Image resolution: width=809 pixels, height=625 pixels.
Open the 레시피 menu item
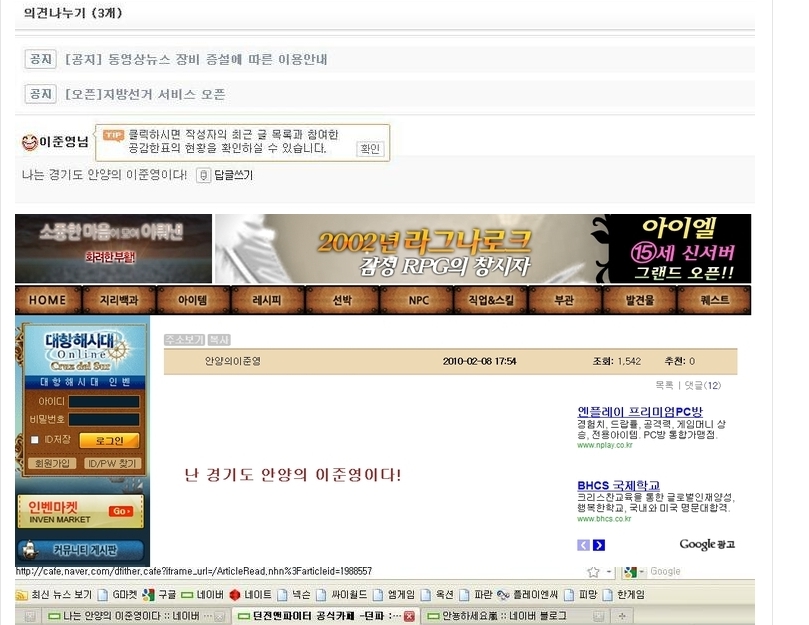click(x=267, y=300)
